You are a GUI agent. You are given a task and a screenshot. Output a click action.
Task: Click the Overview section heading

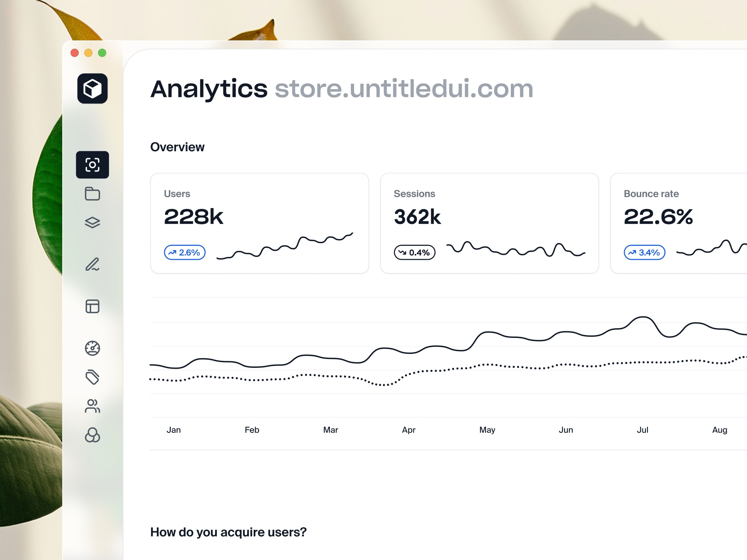177,147
